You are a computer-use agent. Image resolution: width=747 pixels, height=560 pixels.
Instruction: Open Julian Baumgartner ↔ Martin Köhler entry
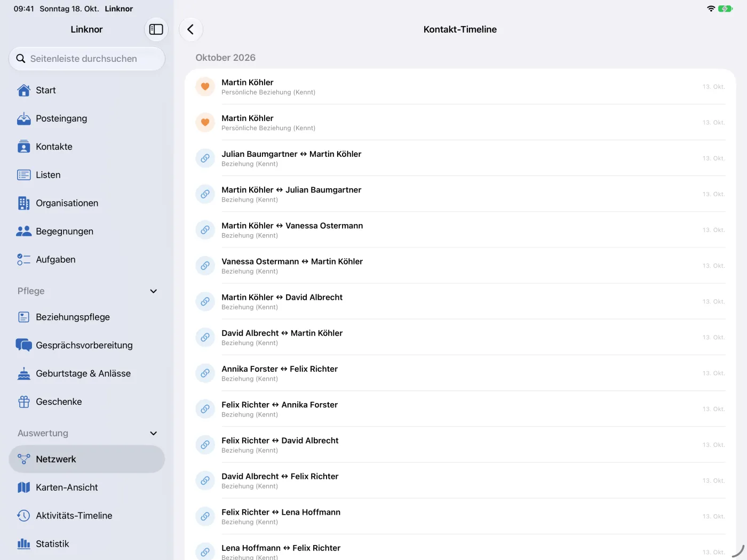point(460,158)
